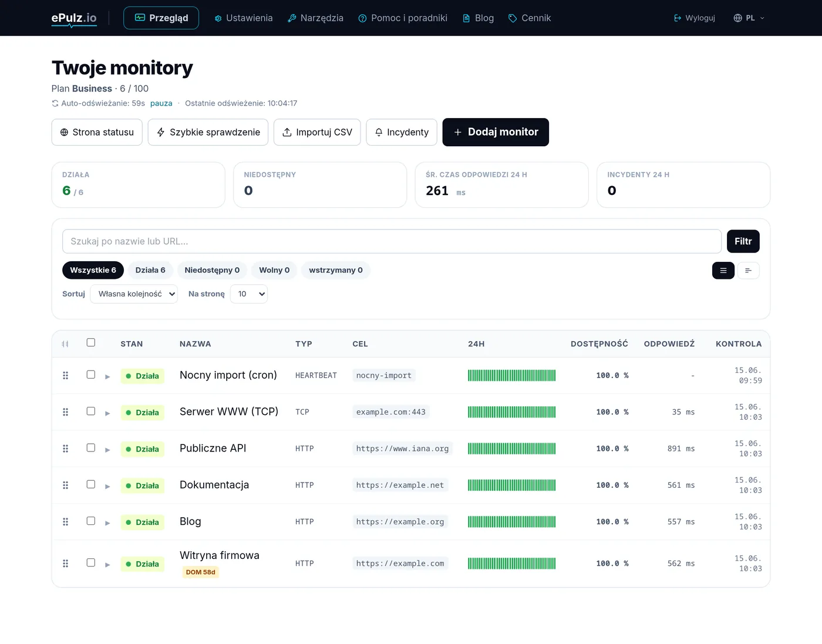Click drag handle of Publiczne API row
822x644 pixels.
coord(66,449)
